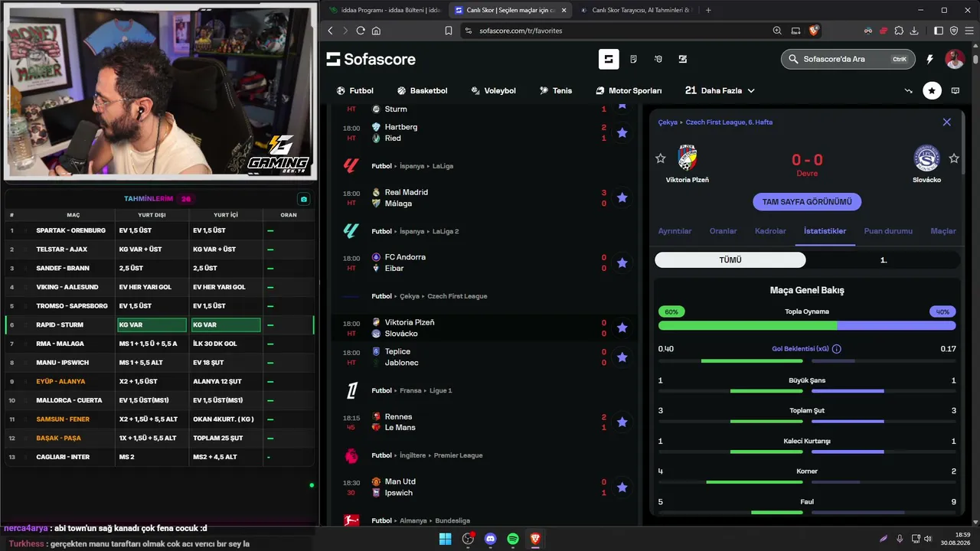
Task: Click the browser back arrow
Action: pyautogui.click(x=331, y=31)
